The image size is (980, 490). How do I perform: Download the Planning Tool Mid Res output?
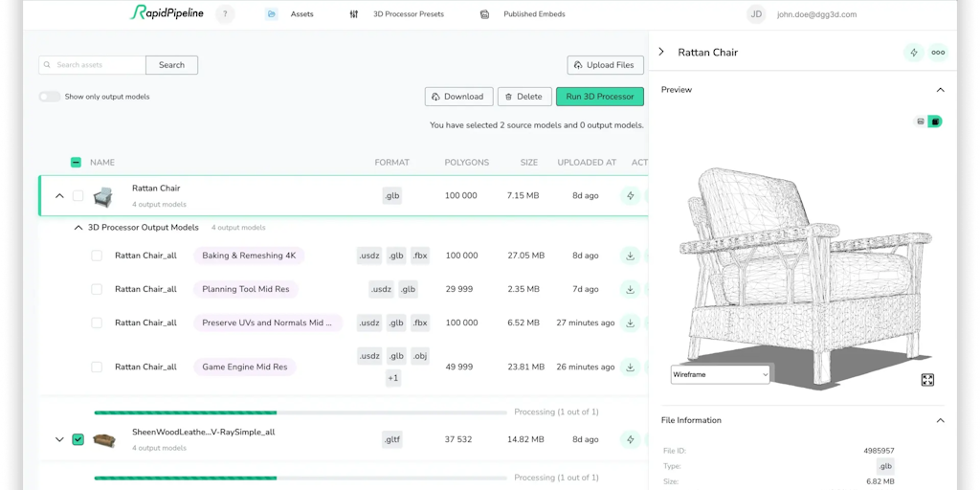pos(630,289)
